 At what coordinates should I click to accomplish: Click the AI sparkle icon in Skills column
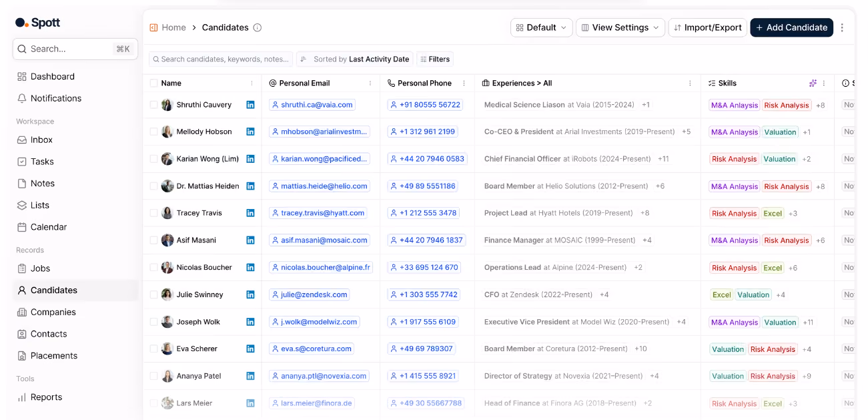pyautogui.click(x=813, y=83)
